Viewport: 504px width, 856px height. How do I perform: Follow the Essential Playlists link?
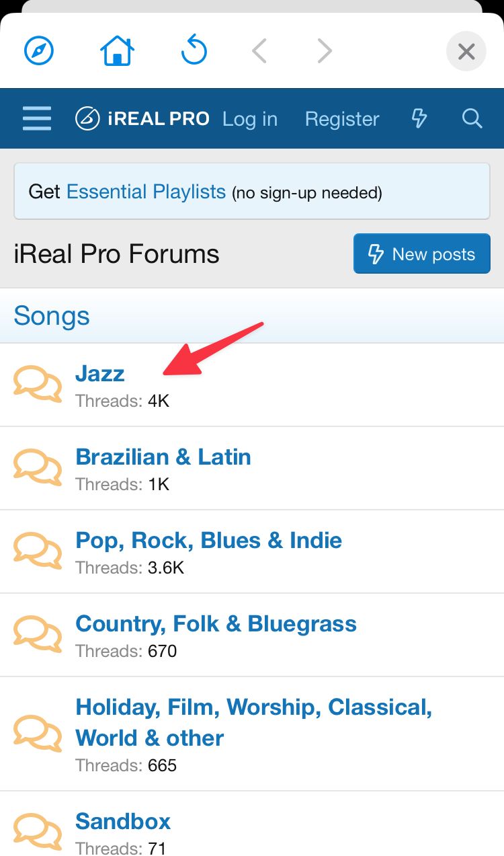click(x=146, y=192)
